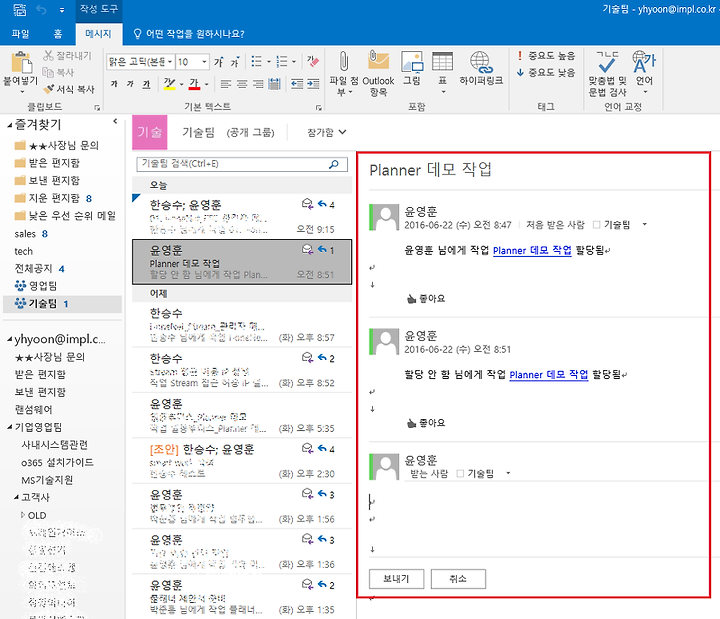Click the Decrease Font Size icon
This screenshot has width=720, height=619.
click(x=235, y=62)
